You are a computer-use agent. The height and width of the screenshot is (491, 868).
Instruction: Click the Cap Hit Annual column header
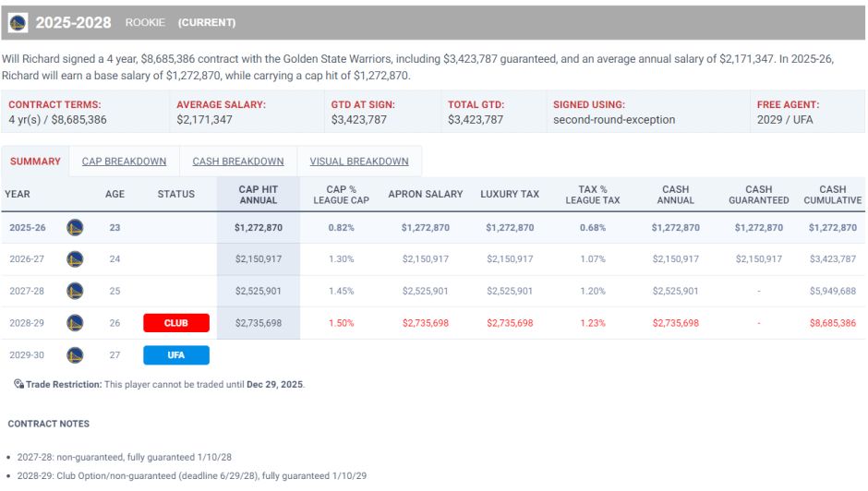pyautogui.click(x=259, y=194)
